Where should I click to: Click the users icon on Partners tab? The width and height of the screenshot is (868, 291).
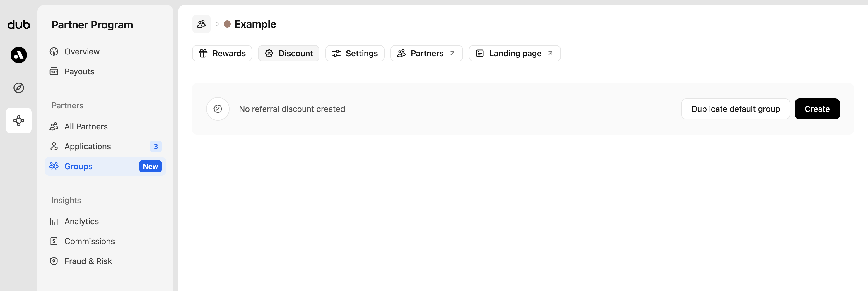[401, 53]
